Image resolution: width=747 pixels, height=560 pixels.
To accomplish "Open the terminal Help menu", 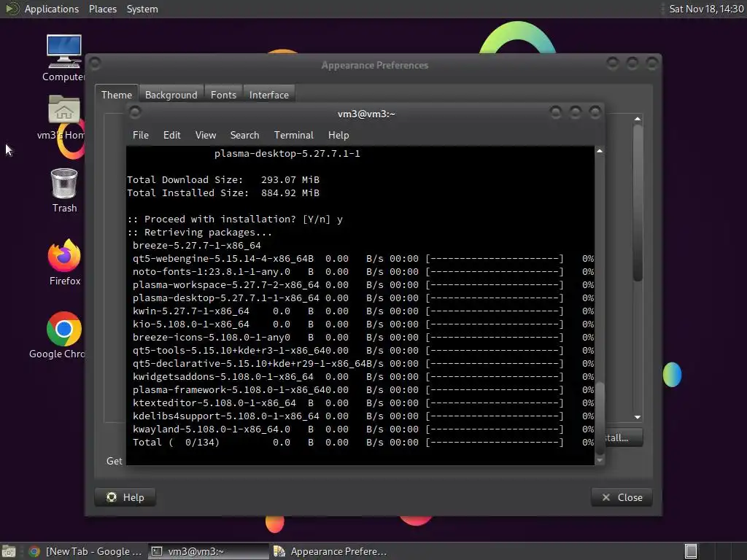I will click(338, 135).
